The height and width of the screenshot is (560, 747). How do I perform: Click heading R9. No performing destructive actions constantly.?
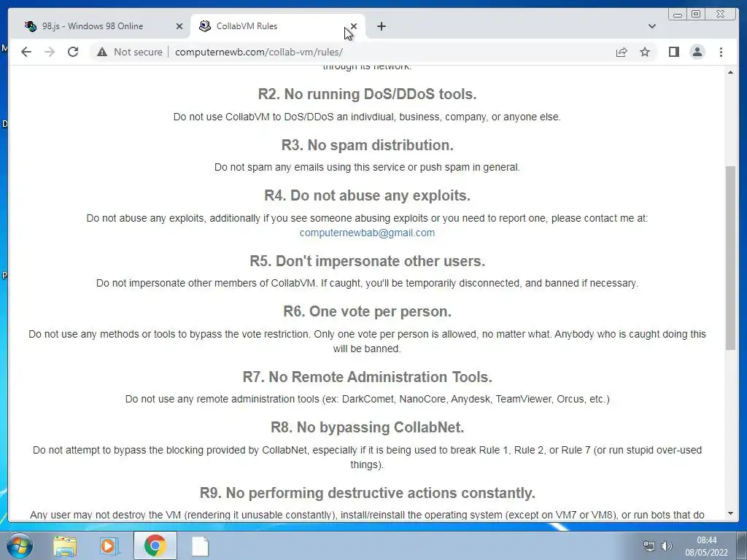(367, 492)
